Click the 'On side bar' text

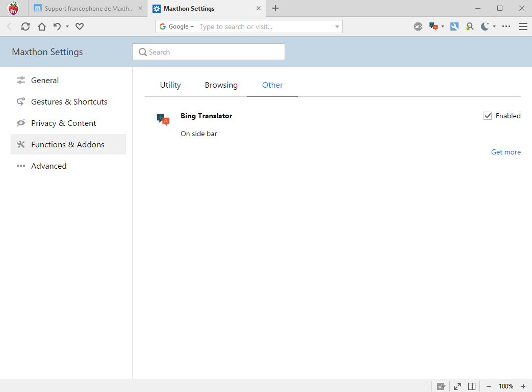point(199,134)
